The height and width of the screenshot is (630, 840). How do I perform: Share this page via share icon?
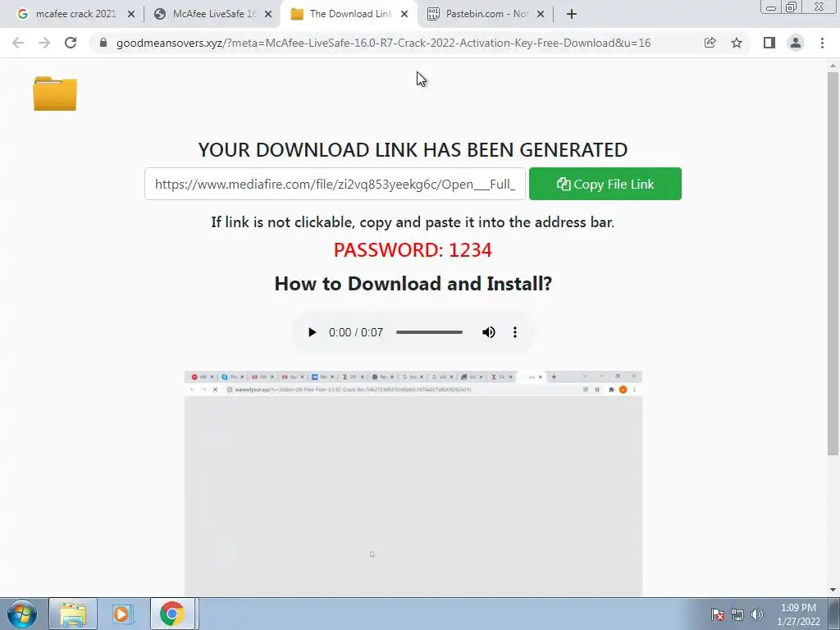click(x=710, y=43)
